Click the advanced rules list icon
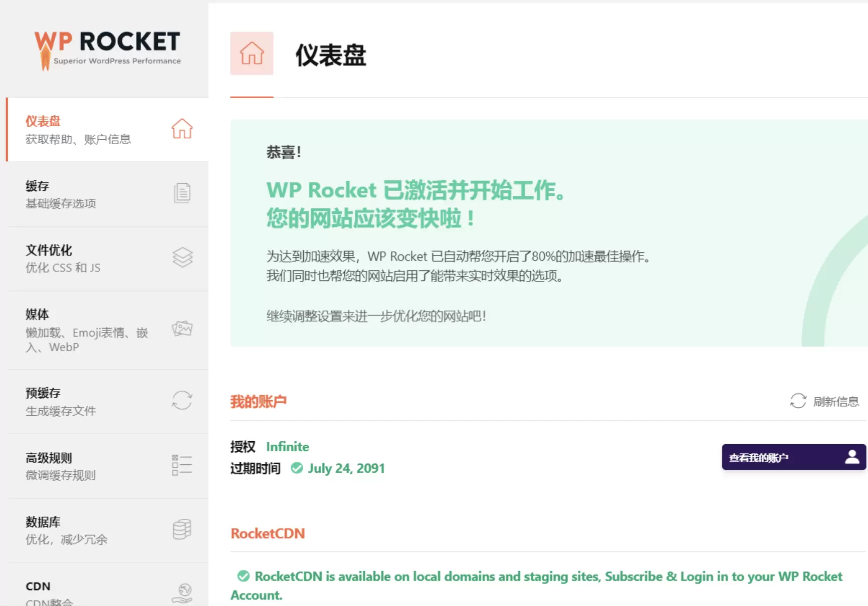The width and height of the screenshot is (868, 606). click(x=182, y=465)
